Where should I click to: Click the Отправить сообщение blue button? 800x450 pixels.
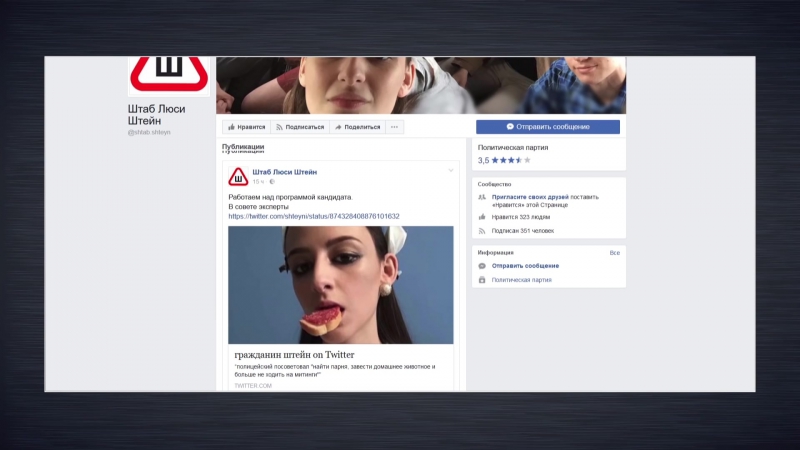(548, 127)
